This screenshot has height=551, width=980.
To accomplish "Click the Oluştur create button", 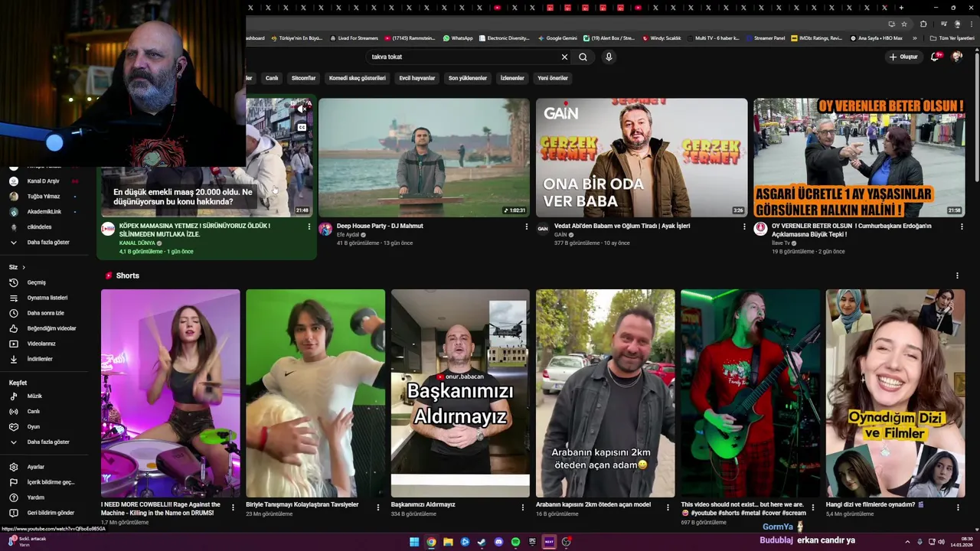I will tap(903, 57).
